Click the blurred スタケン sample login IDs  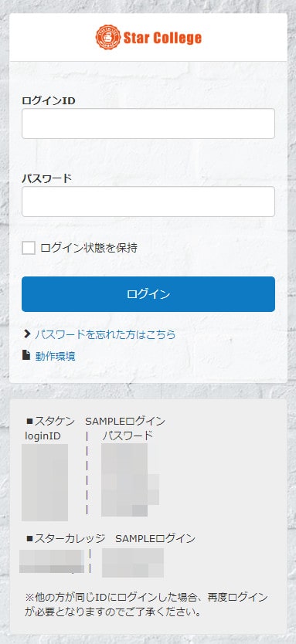point(45,482)
